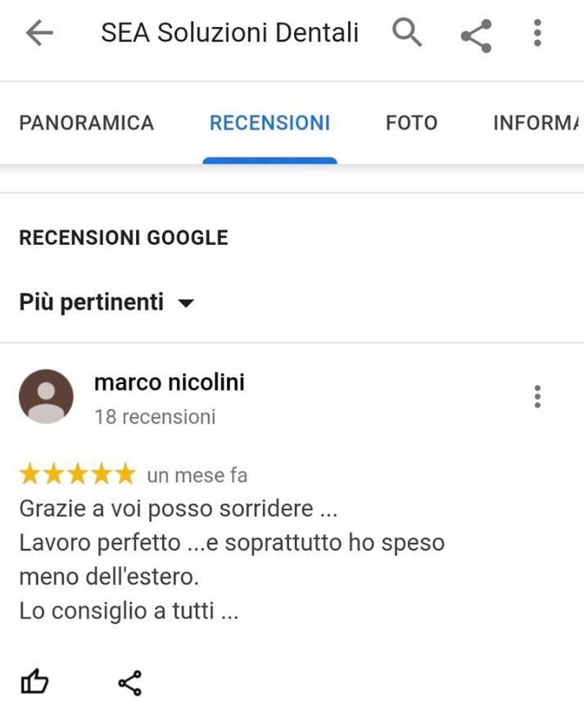Expand the Più pertinenti sort dropdown
Image resolution: width=584 pixels, height=728 pixels.
click(x=106, y=302)
